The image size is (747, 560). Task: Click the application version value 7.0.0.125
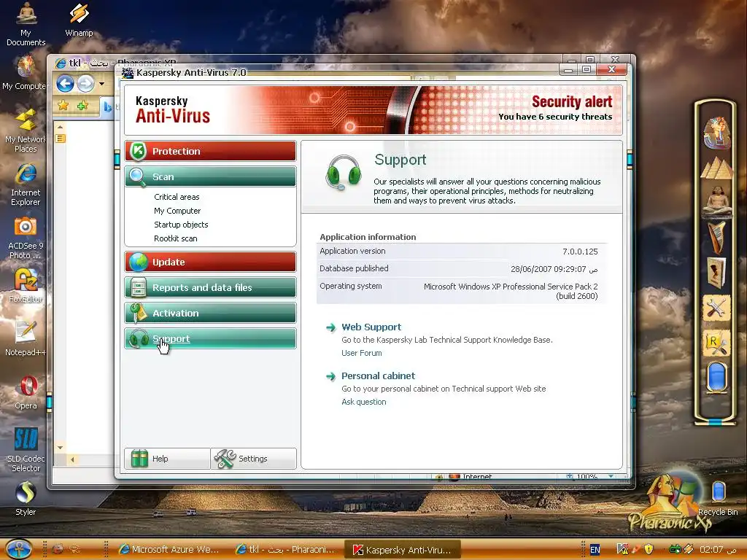(x=580, y=252)
